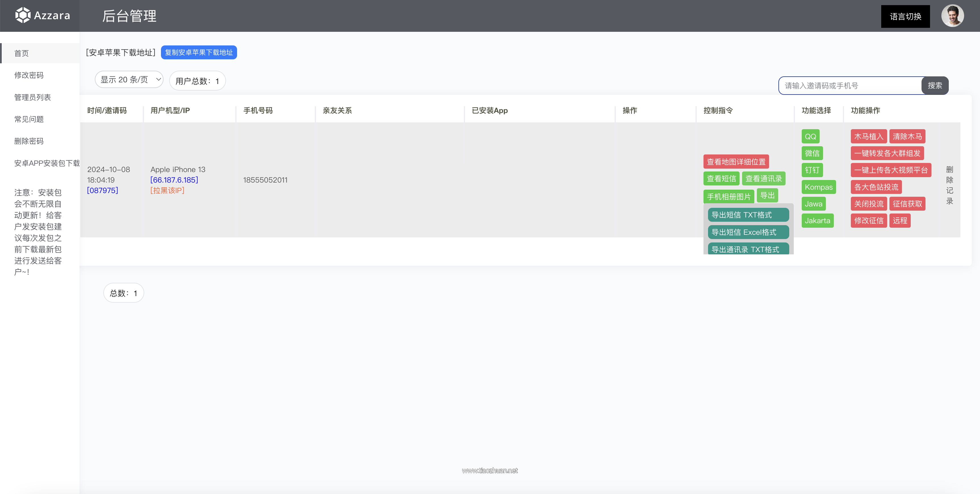Click the Azzara logo icon

(x=22, y=15)
